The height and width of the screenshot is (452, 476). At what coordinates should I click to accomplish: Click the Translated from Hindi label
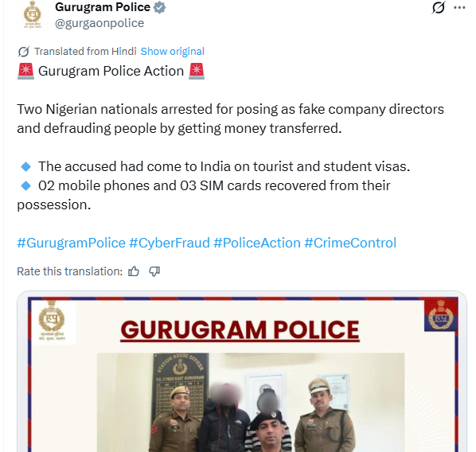tap(85, 51)
